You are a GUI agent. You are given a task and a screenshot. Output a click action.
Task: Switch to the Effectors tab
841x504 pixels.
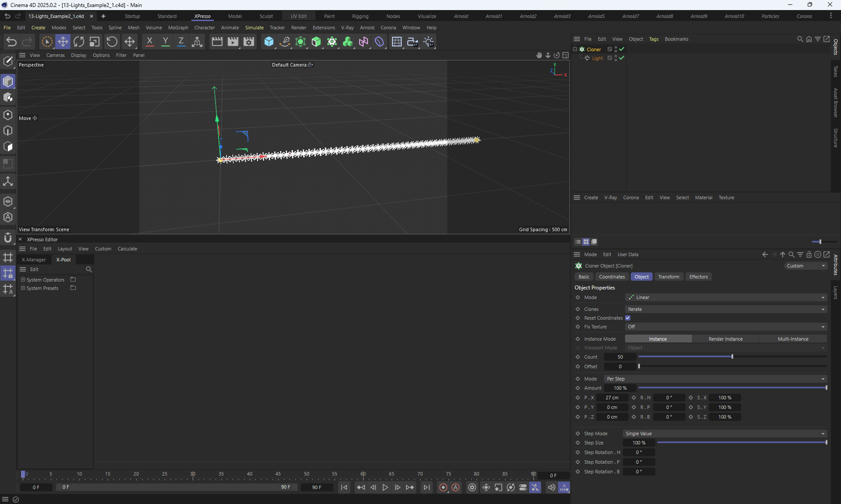click(x=698, y=277)
